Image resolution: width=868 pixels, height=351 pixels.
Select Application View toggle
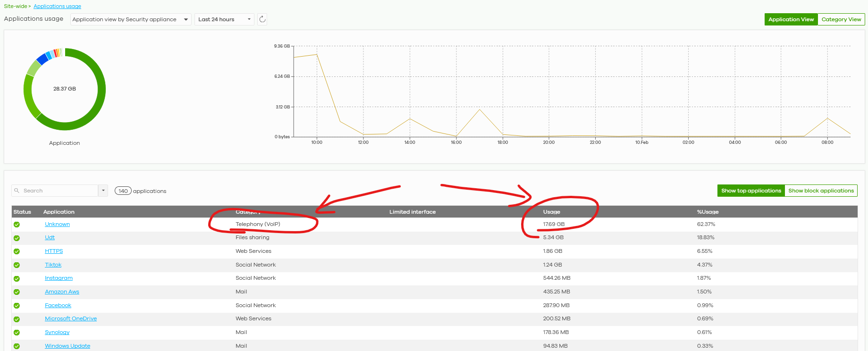tap(791, 19)
